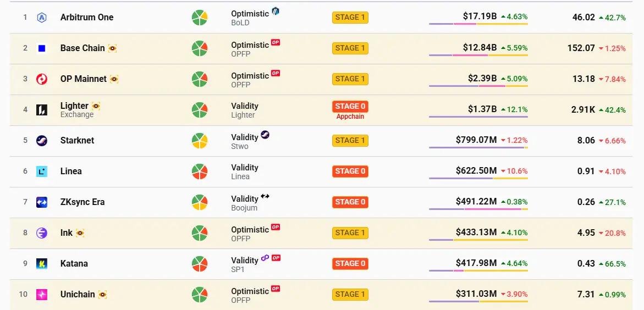Click the Unichain pink logo icon
The width and height of the screenshot is (644, 310).
(42, 295)
